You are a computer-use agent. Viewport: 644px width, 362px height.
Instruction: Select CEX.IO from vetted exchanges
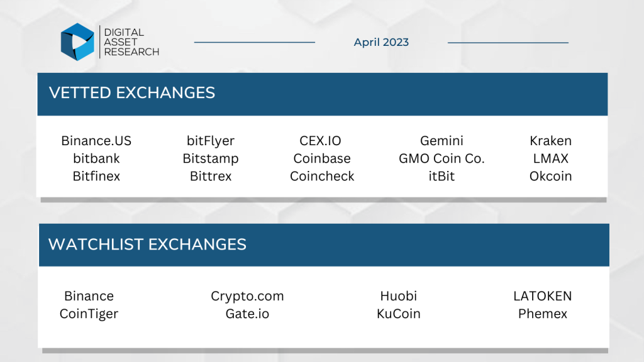[320, 141]
